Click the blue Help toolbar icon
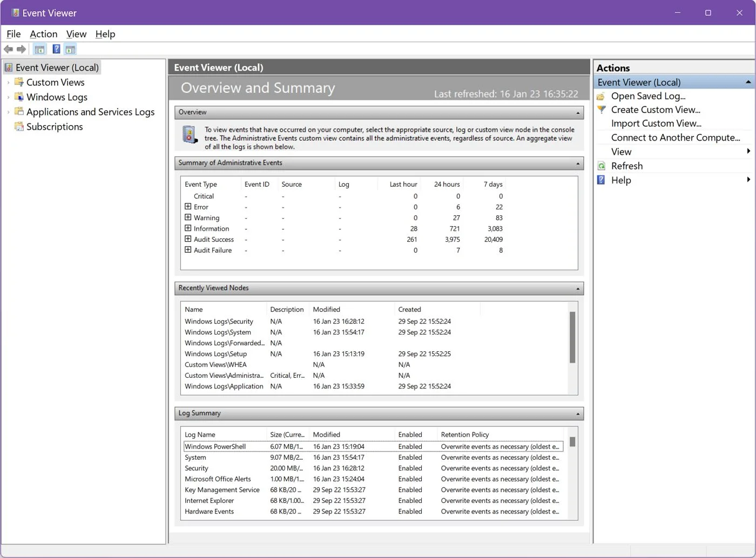Screen dimensions: 756x558 pyautogui.click(x=56, y=49)
